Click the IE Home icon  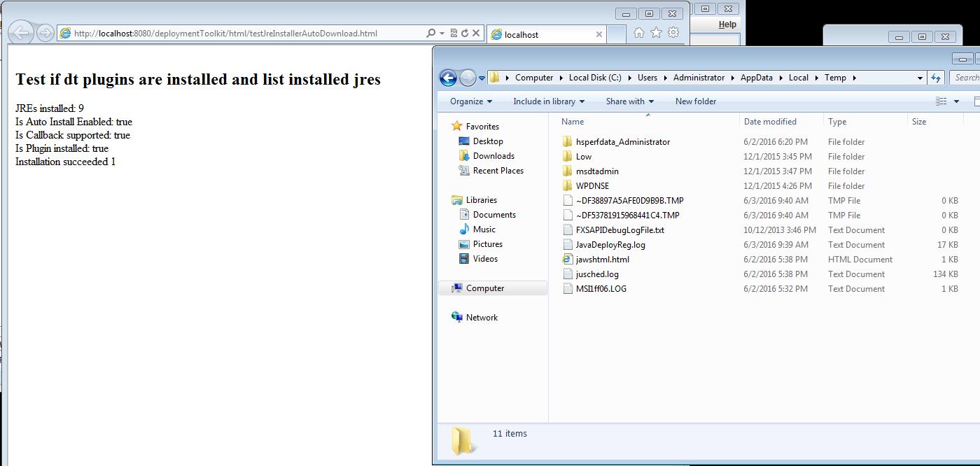point(638,33)
